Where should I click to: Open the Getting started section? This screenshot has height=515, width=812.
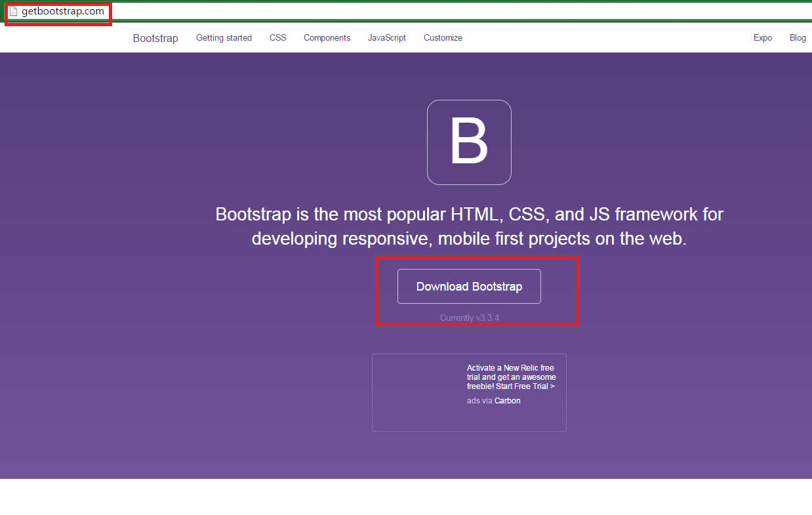click(x=224, y=38)
